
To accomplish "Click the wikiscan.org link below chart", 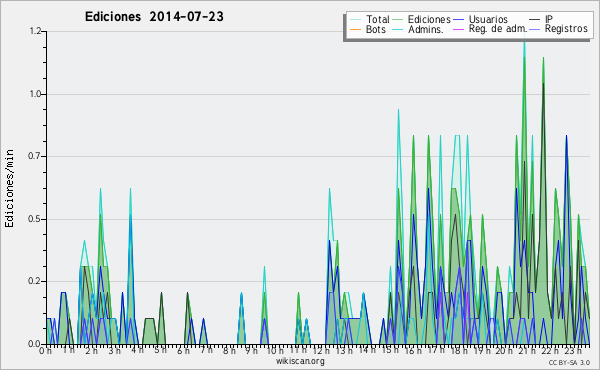I will 300,361.
